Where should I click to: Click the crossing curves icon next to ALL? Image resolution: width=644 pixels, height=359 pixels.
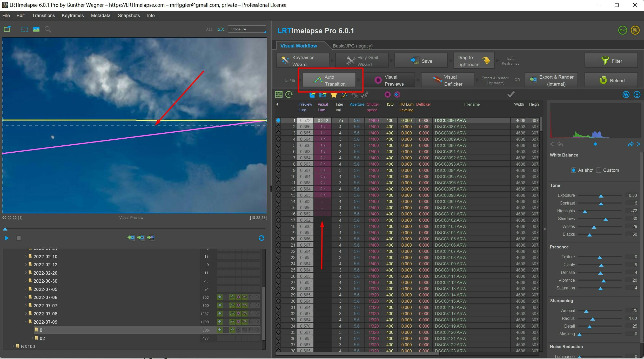(221, 29)
